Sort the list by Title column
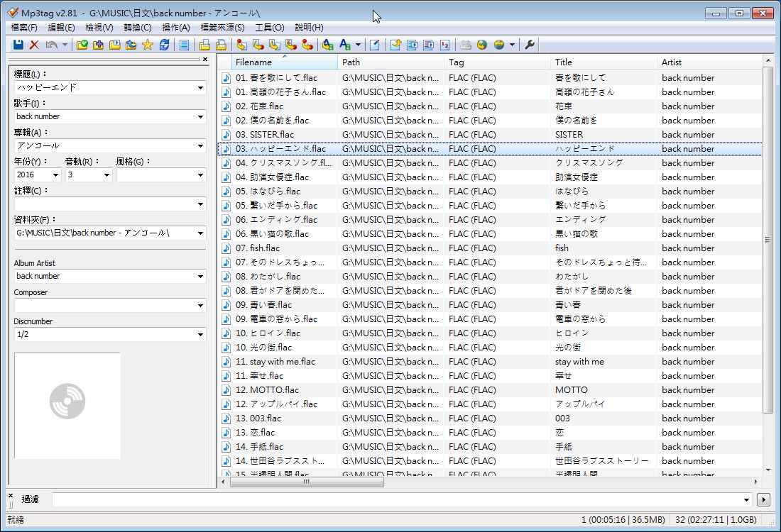 pyautogui.click(x=604, y=62)
